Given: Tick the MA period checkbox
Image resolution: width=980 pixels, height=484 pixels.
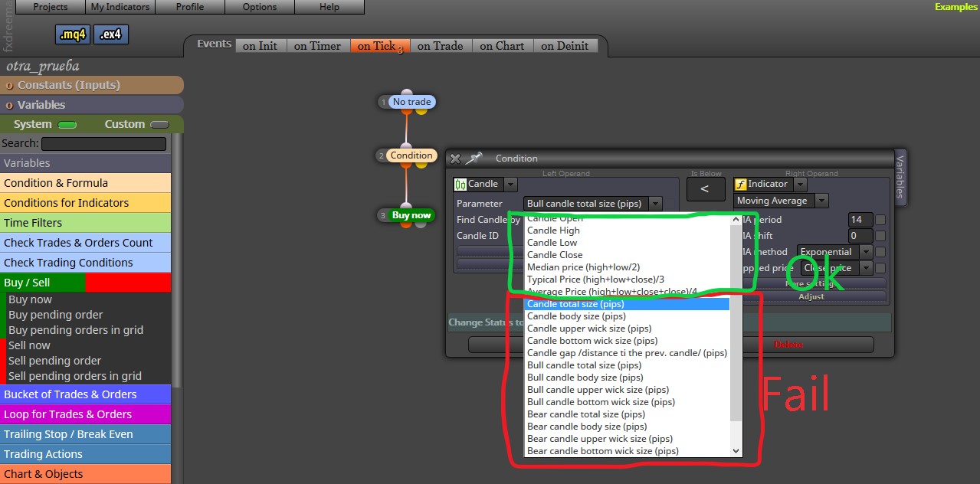Looking at the screenshot, I should (880, 220).
